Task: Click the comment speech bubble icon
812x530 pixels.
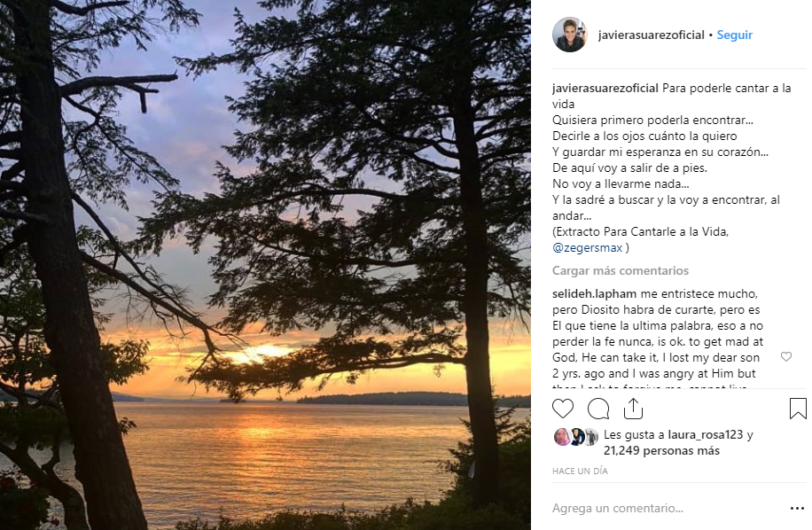Action: (598, 409)
